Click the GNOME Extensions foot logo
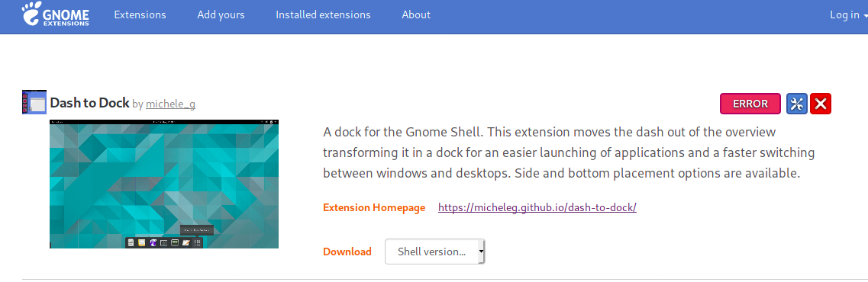This screenshot has height=282, width=868. pos(56,14)
